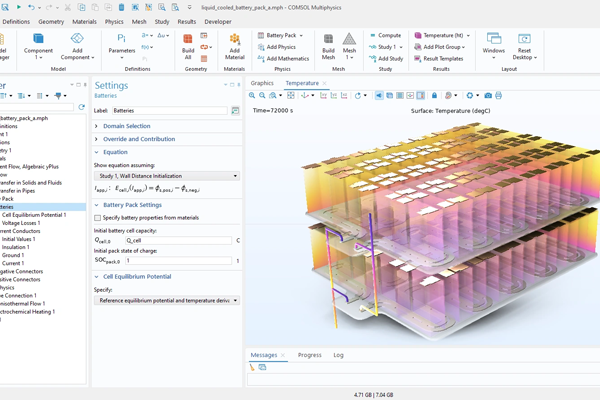Switch to the Graphics tab
This screenshot has height=400, width=600.
tap(262, 83)
